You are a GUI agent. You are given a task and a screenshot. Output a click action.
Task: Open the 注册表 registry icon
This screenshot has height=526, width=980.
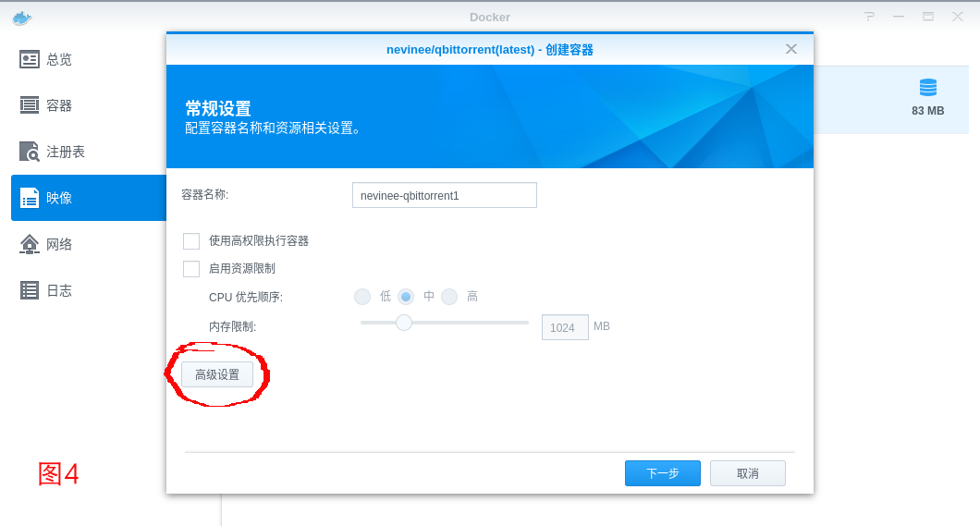coord(30,152)
